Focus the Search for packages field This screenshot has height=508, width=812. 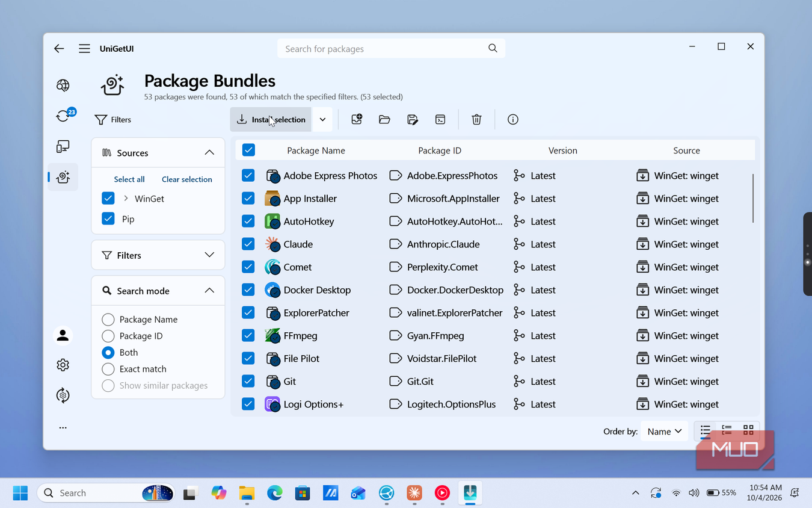(x=391, y=49)
